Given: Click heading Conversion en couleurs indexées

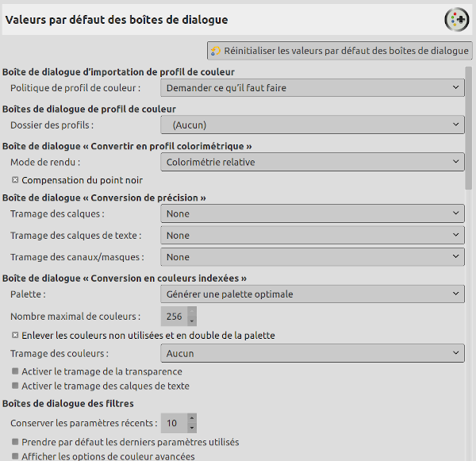Looking at the screenshot, I should pyautogui.click(x=125, y=279).
